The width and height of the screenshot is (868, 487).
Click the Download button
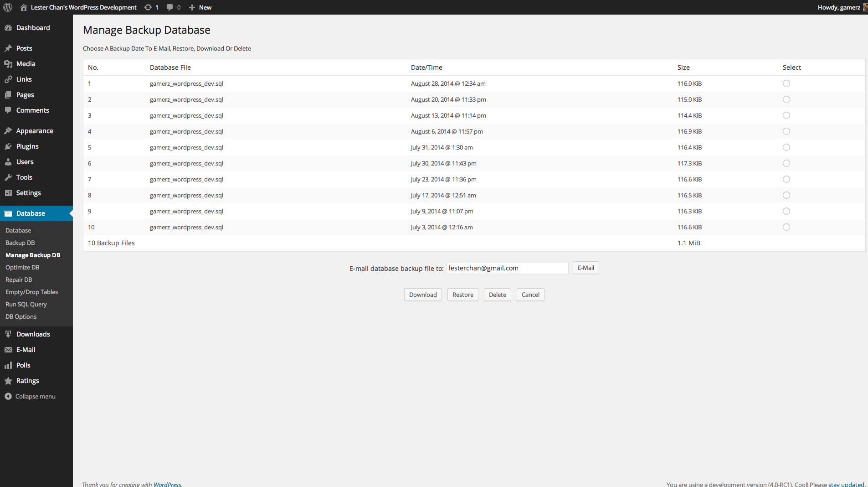point(423,295)
